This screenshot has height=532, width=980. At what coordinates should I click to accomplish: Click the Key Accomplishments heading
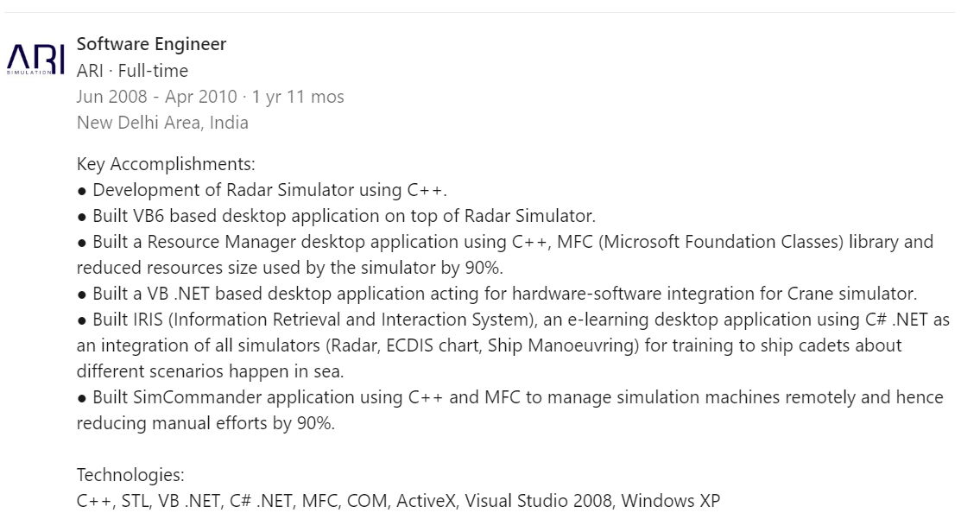[x=166, y=164]
